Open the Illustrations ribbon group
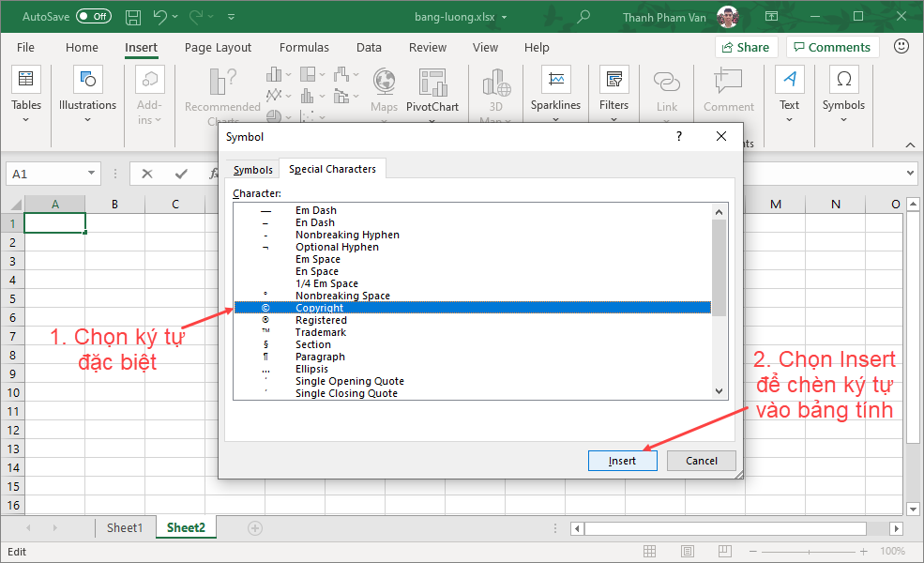924x563 pixels. (88, 95)
